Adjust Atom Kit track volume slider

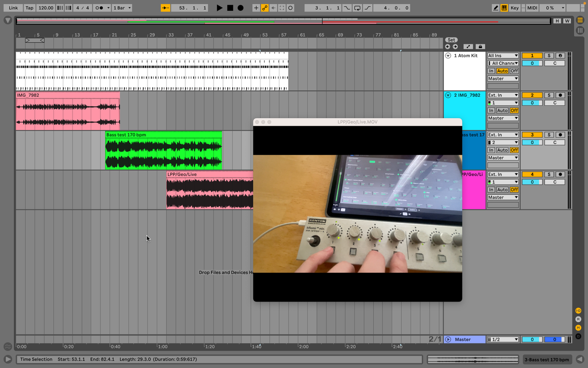tap(532, 63)
